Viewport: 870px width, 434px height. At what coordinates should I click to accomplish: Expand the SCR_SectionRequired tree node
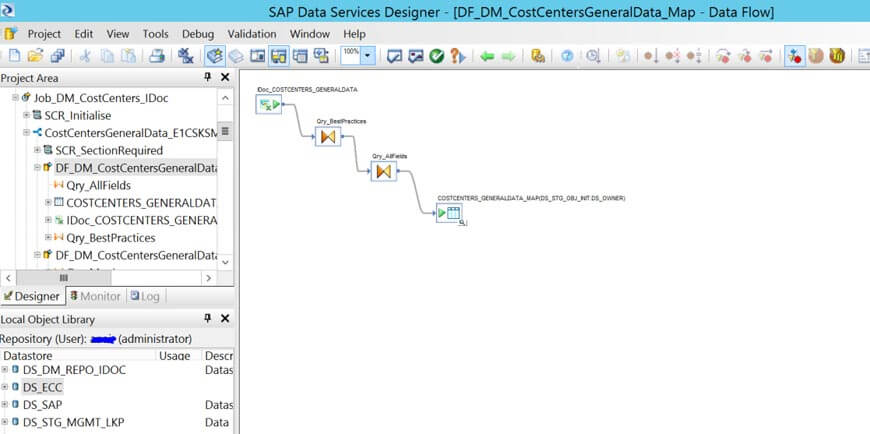37,150
